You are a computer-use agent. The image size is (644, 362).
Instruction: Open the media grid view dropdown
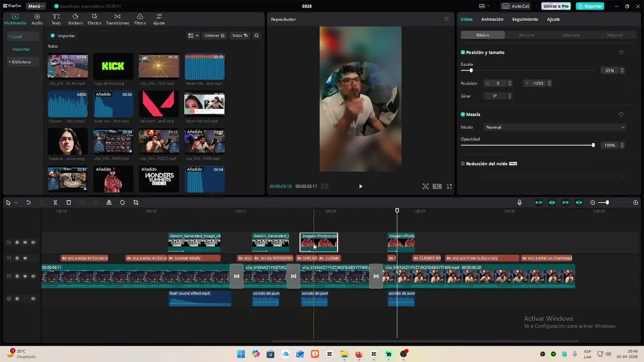click(x=193, y=36)
